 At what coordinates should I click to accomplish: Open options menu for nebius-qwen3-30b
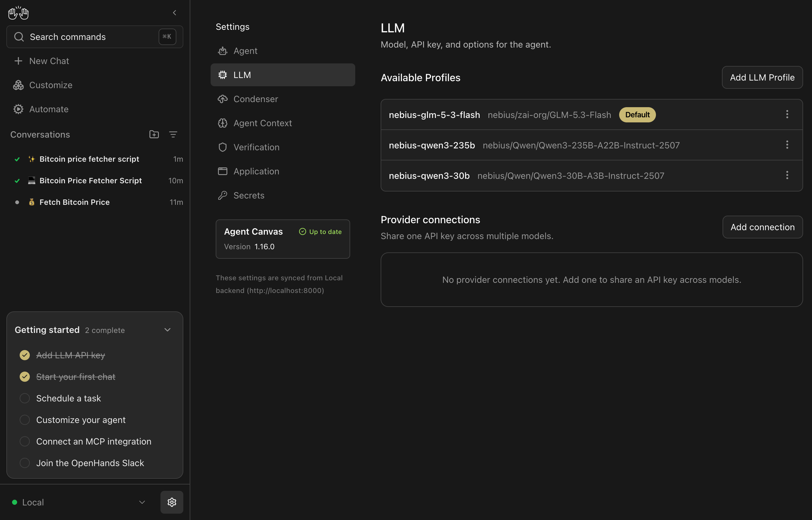coord(787,175)
